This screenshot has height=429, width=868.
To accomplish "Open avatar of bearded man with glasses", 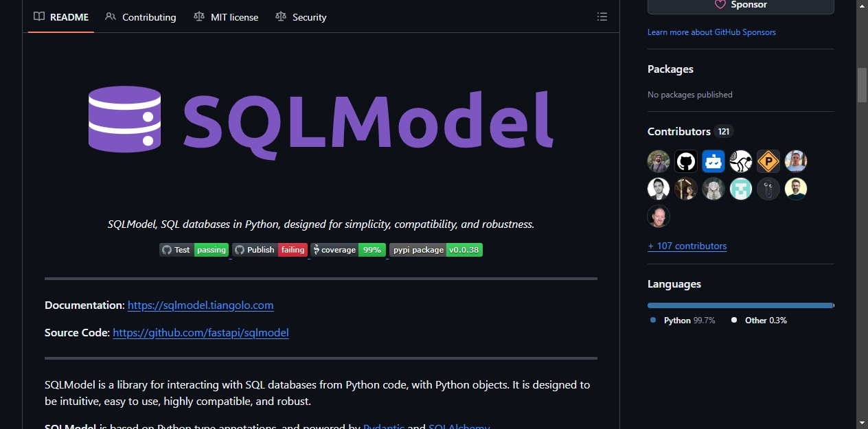I will click(x=796, y=189).
